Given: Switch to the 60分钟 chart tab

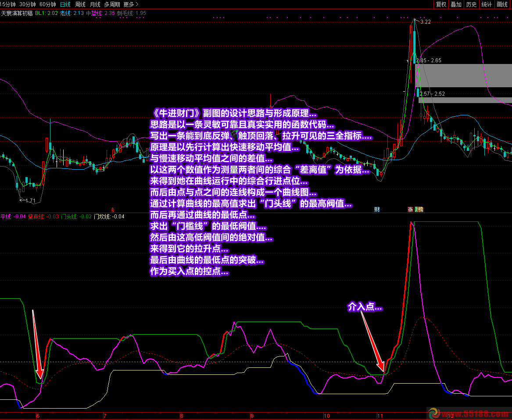Looking at the screenshot, I should click(47, 4).
